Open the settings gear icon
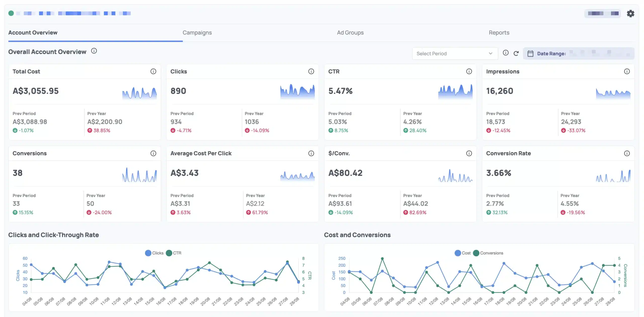This screenshot has height=317, width=644. (630, 13)
